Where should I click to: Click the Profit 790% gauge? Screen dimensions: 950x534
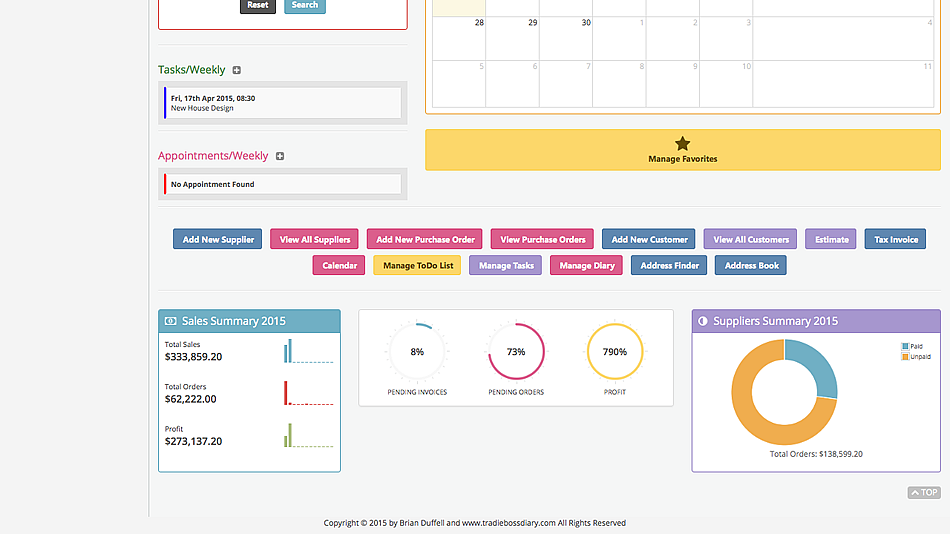tap(615, 352)
